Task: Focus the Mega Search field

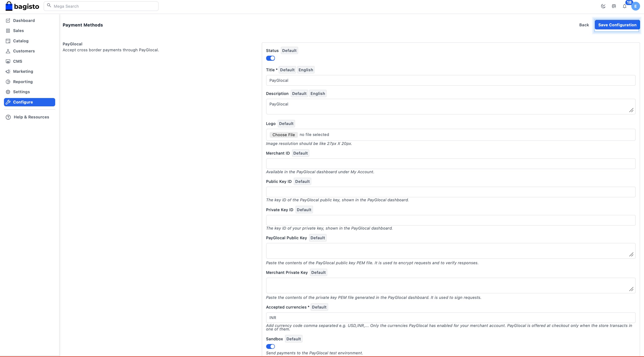Action: point(101,6)
